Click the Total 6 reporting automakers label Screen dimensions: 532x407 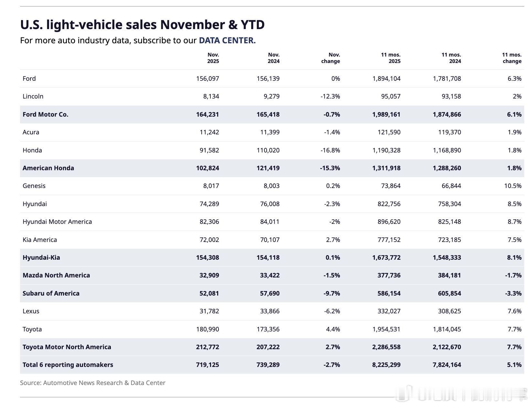(68, 365)
